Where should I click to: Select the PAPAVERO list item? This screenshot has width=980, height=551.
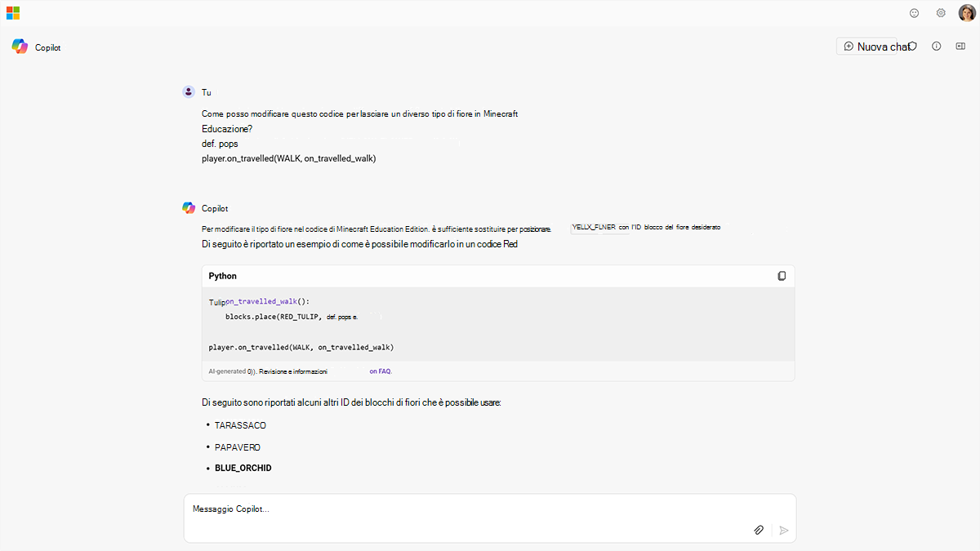[238, 447]
